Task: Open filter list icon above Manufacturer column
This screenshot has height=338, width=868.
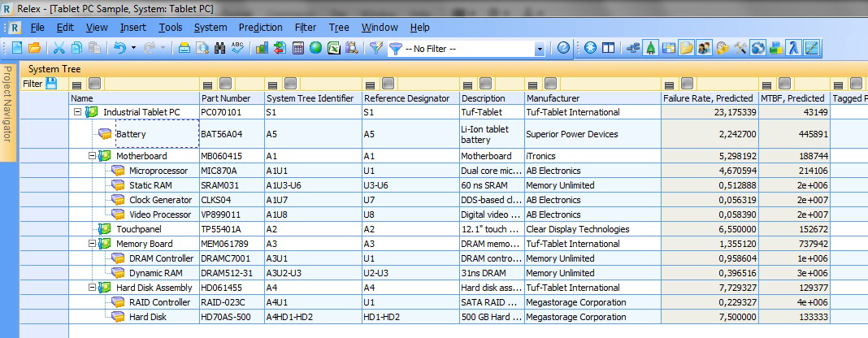Action: [x=532, y=85]
